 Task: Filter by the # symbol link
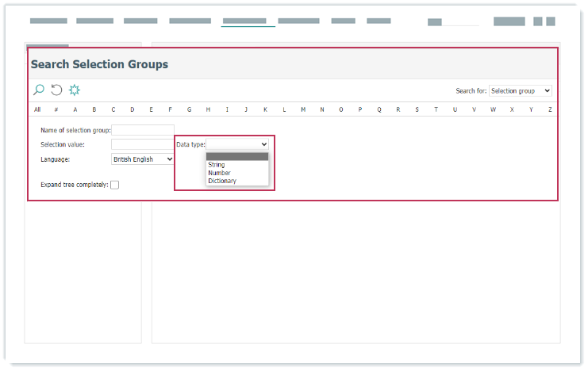56,109
